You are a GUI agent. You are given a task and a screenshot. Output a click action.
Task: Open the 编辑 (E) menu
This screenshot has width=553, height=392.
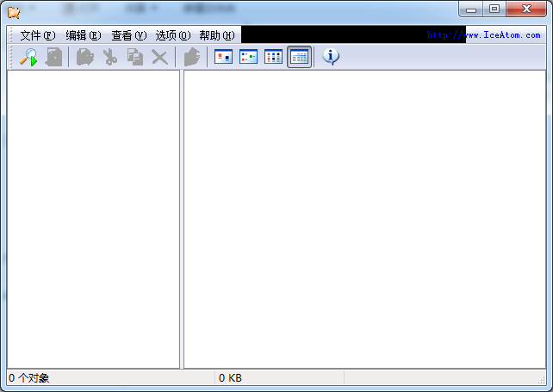(83, 35)
